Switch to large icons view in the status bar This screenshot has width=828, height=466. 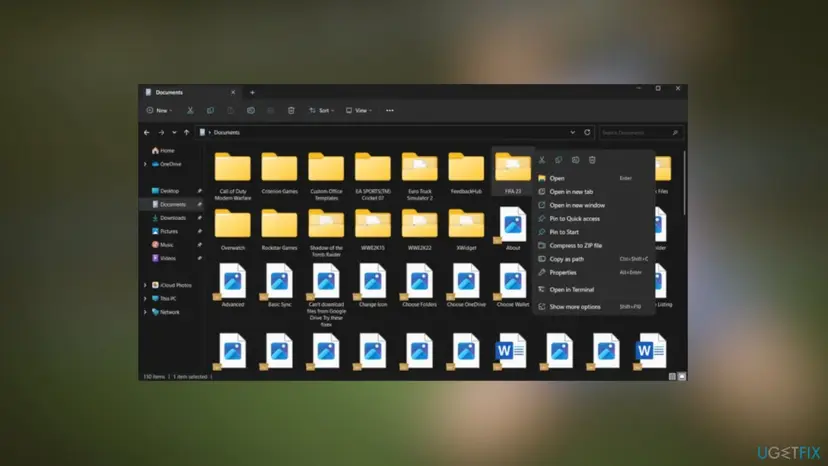click(682, 376)
